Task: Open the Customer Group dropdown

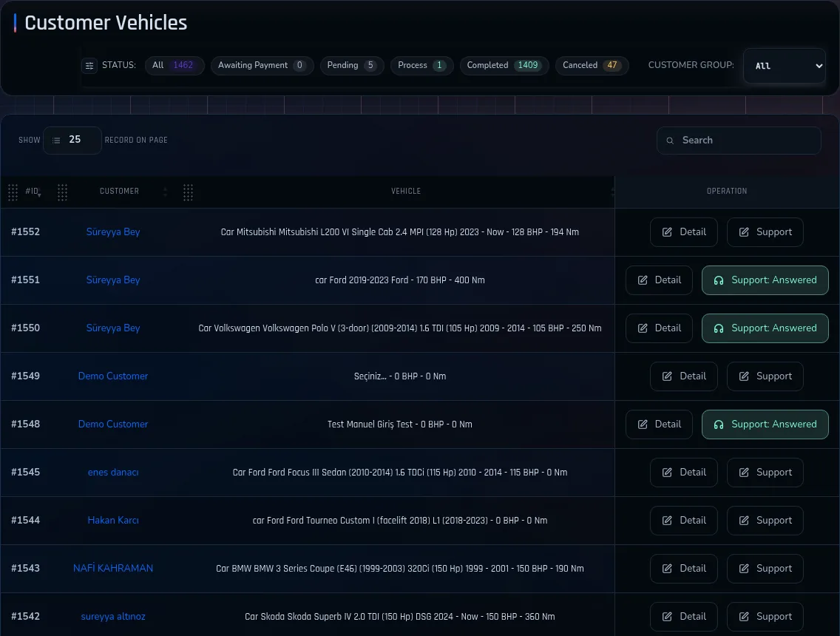Action: (785, 66)
